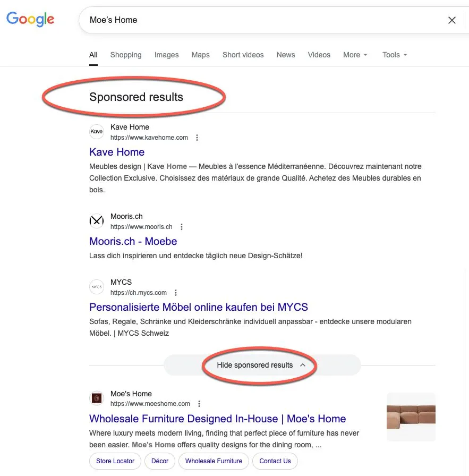
Task: Click the Mooris.ch favicon
Action: point(97,221)
